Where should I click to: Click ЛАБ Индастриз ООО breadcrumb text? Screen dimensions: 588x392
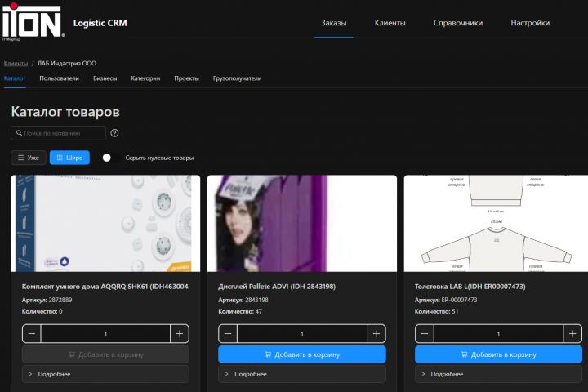(67, 64)
